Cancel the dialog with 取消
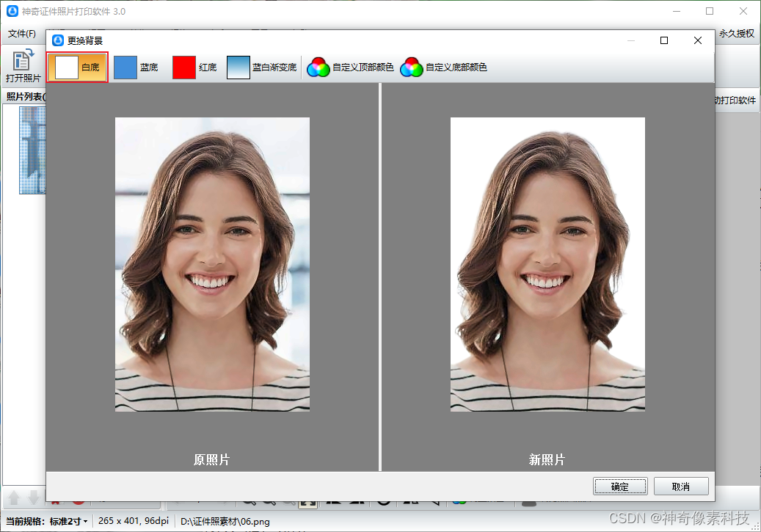 tap(681, 487)
